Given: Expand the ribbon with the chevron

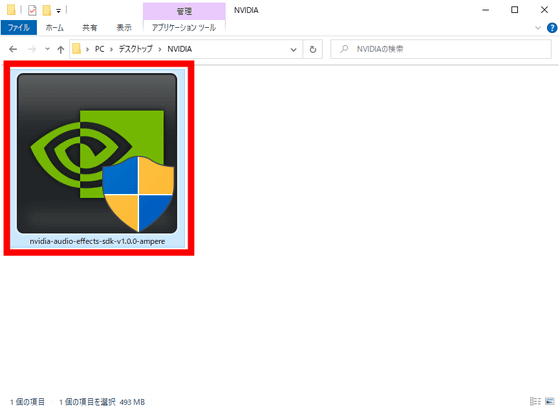Looking at the screenshot, I should click(538, 28).
